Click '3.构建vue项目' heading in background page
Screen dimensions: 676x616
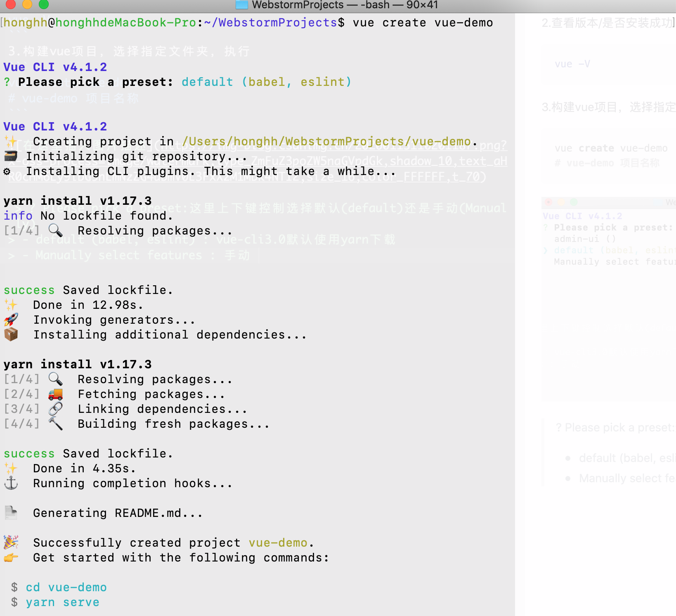(609, 107)
